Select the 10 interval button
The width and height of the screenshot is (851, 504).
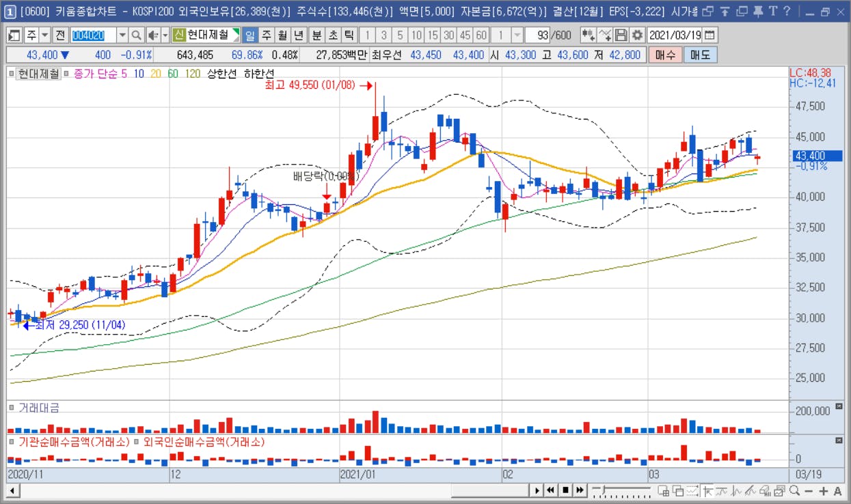416,36
